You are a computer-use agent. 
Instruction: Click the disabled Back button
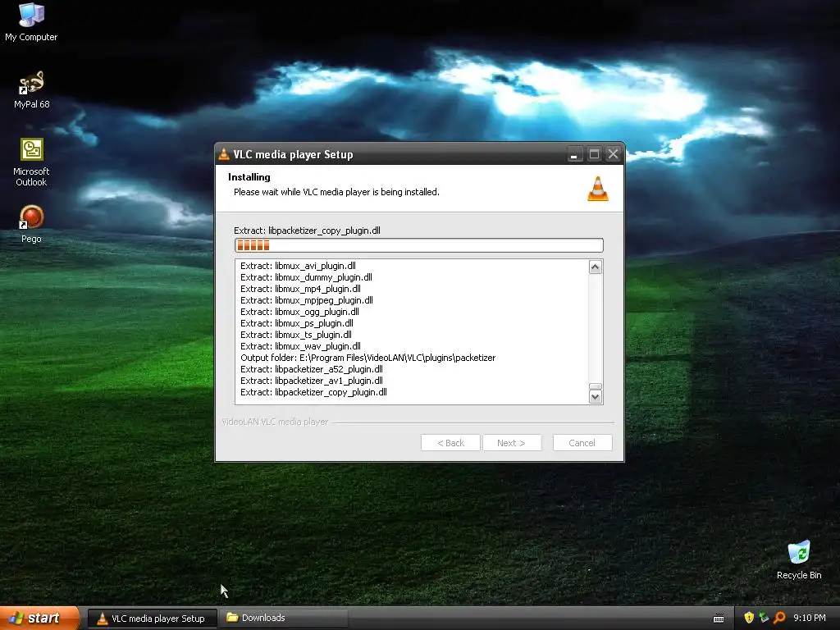450,443
